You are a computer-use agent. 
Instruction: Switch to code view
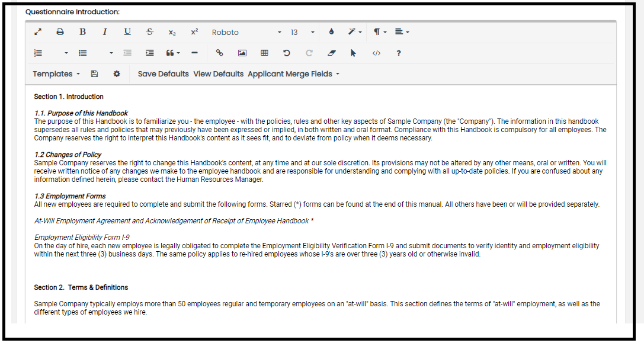[x=376, y=53]
